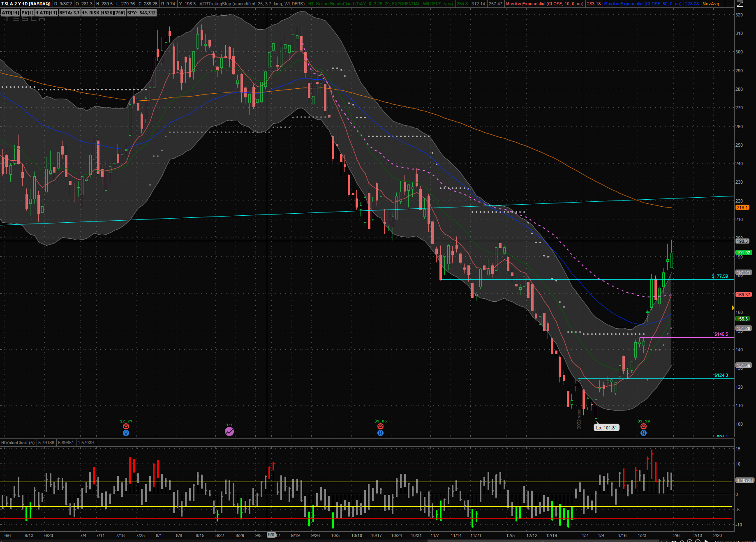This screenshot has height=542, width=756.
Task: Click the lightbulb icon below the $1.19 earnings
Action: point(643,433)
